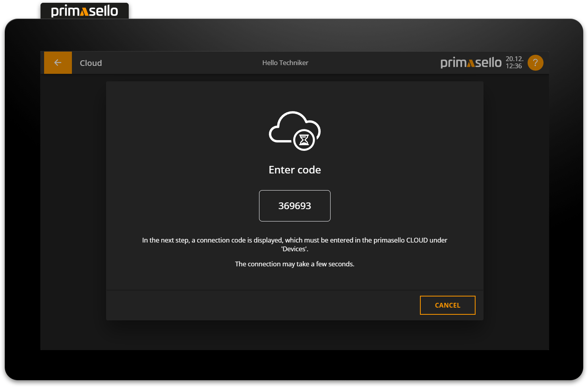Screen dimensions: 588x387
Task: Click the code entry box below Enter code
Action: click(x=294, y=206)
